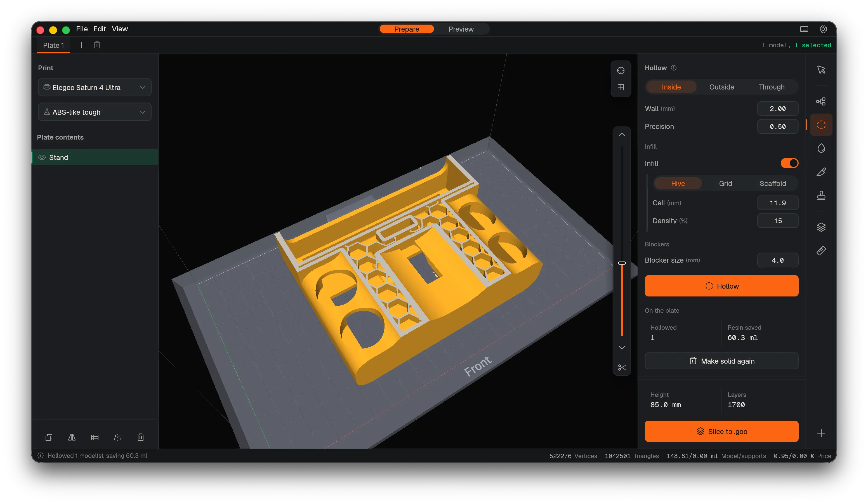Delete the plate with trash icon

(x=97, y=45)
